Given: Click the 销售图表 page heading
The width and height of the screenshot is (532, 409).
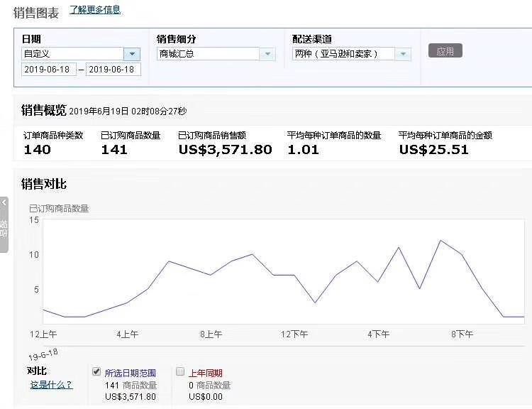Looking at the screenshot, I should [x=36, y=13].
